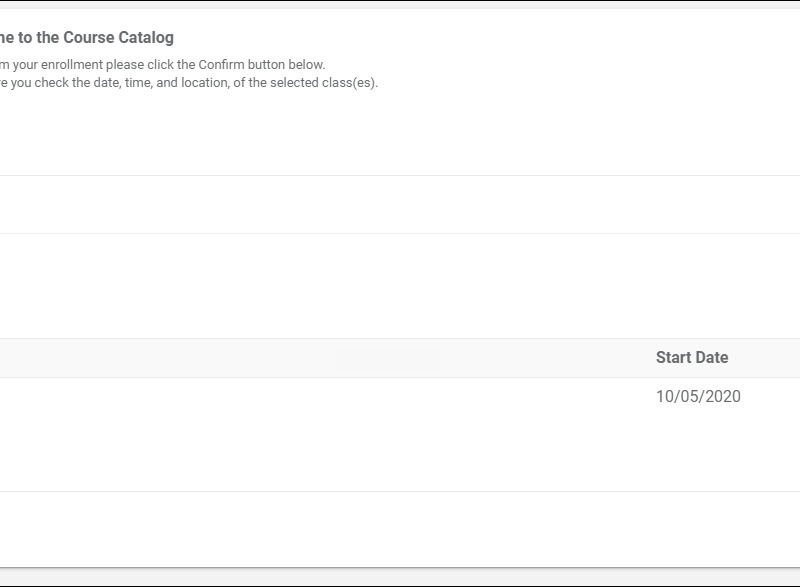Click the Start Date column header
The image size is (800, 587).
(x=692, y=358)
